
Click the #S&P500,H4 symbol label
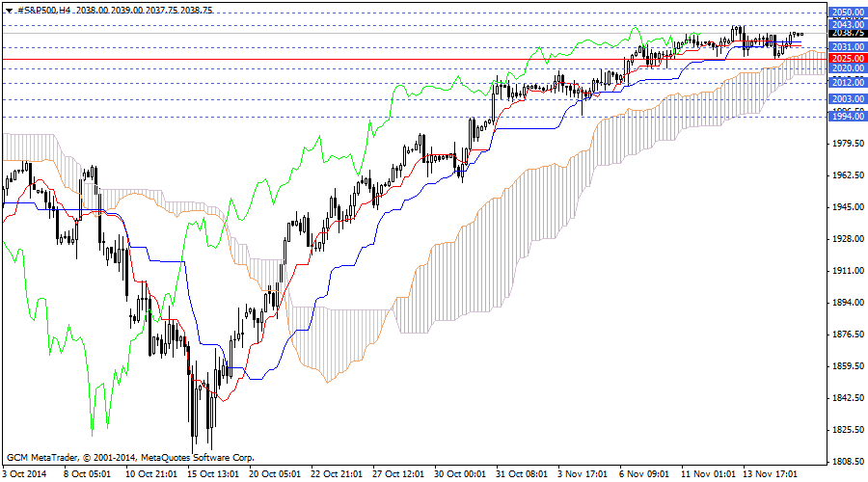coord(43,10)
